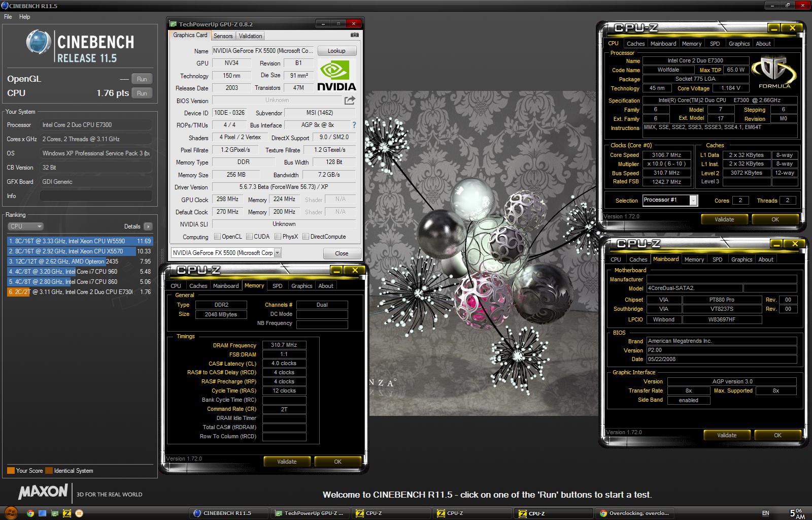
Task: Open About tab in top-right CPU-Z window
Action: pyautogui.click(x=763, y=44)
